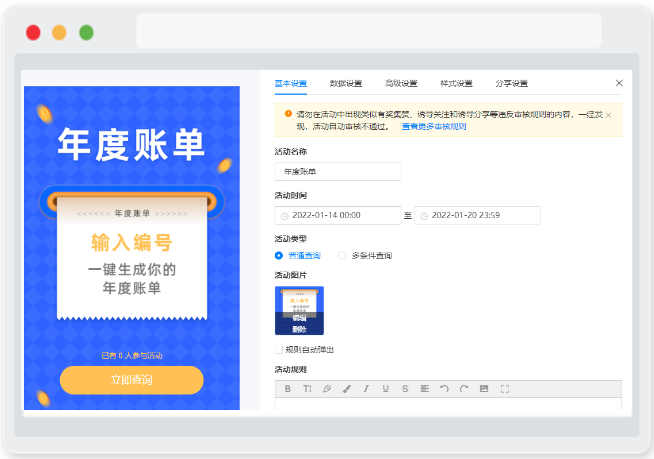This screenshot has width=654, height=459.
Task: Click the yellow window minimize dot
Action: click(59, 33)
